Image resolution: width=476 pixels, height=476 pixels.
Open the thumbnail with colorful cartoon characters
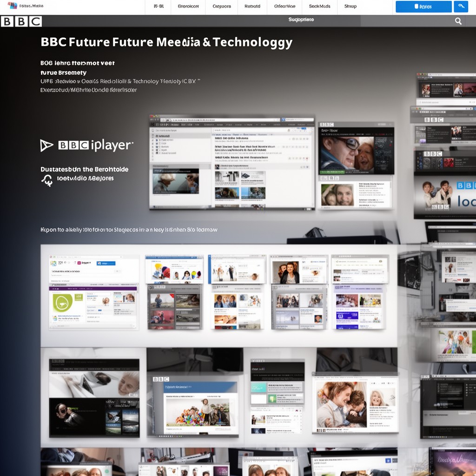pyautogui.click(x=174, y=269)
